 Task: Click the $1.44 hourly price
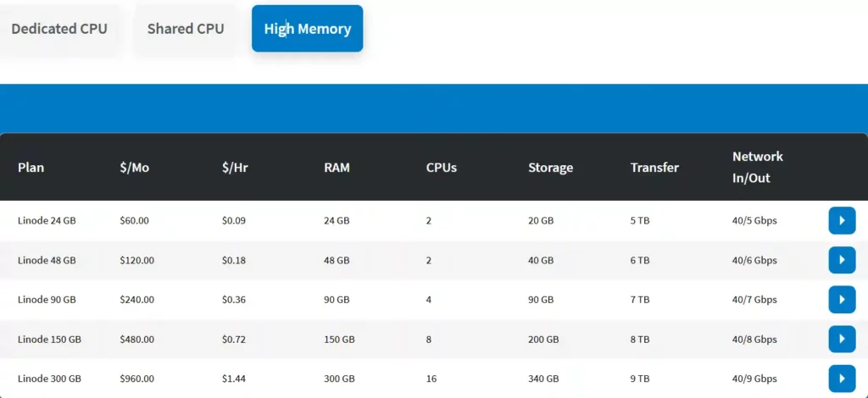click(x=234, y=379)
